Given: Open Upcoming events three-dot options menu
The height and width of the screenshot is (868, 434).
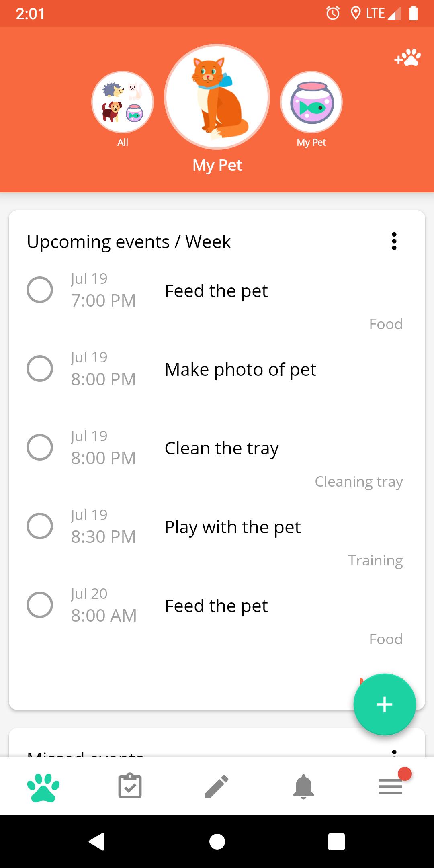Looking at the screenshot, I should (x=394, y=241).
